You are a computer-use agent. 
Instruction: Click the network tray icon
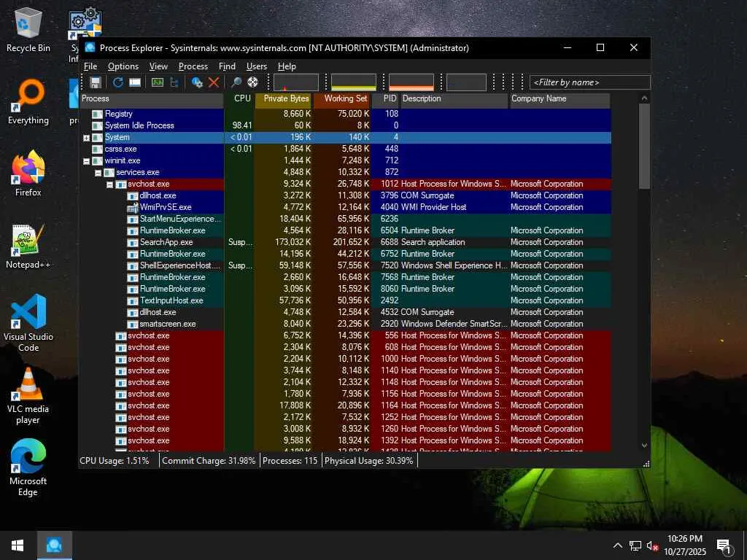pyautogui.click(x=635, y=545)
